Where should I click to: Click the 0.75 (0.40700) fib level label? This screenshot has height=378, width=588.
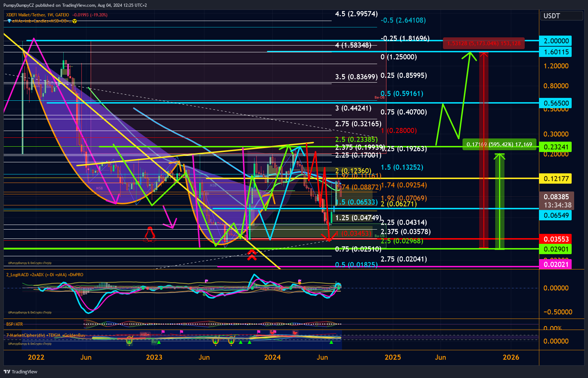pyautogui.click(x=404, y=112)
